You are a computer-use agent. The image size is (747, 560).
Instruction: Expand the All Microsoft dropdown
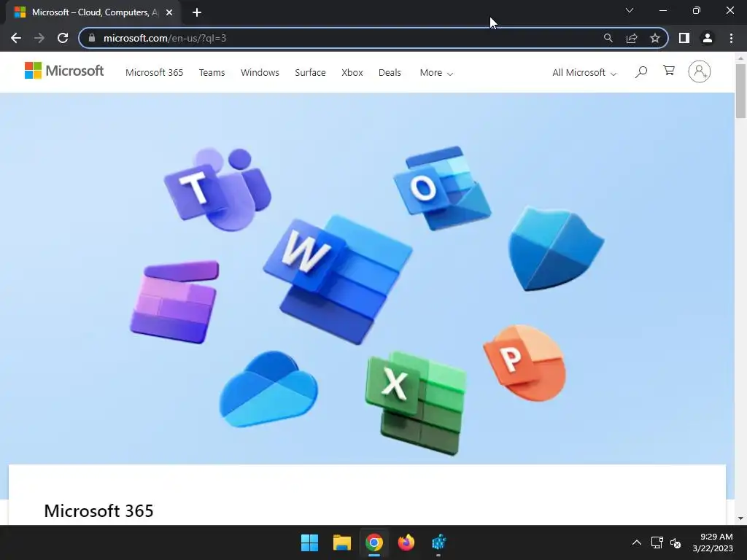(x=584, y=73)
